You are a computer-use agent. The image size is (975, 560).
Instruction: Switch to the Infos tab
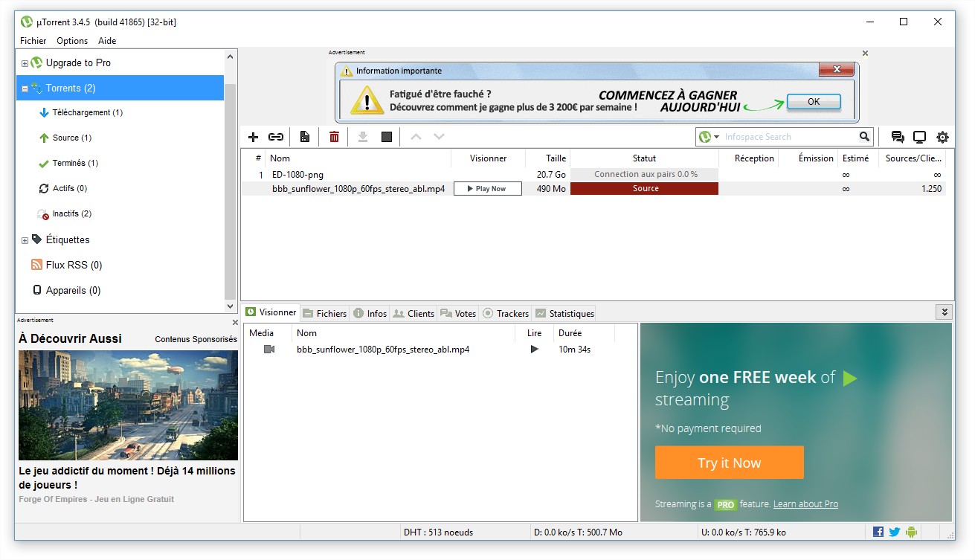370,313
